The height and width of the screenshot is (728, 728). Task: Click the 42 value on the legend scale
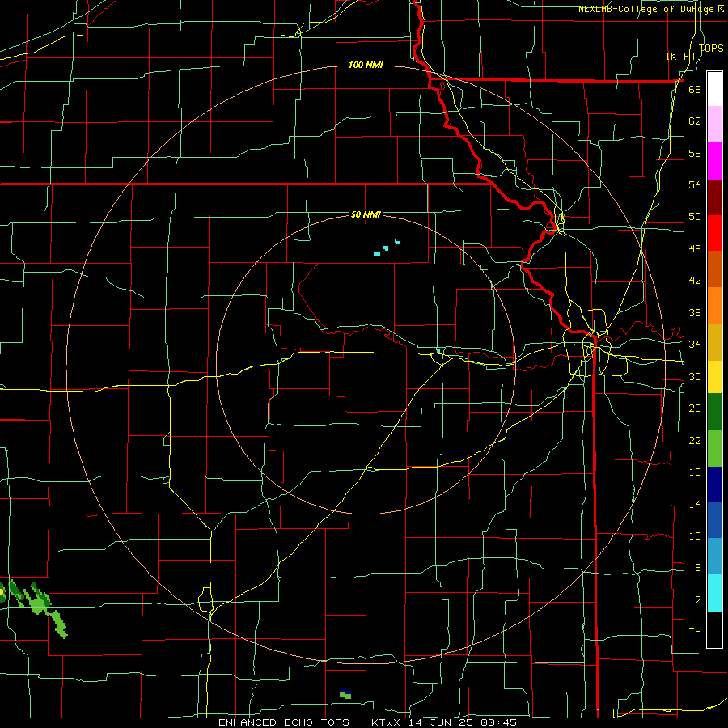coord(695,281)
